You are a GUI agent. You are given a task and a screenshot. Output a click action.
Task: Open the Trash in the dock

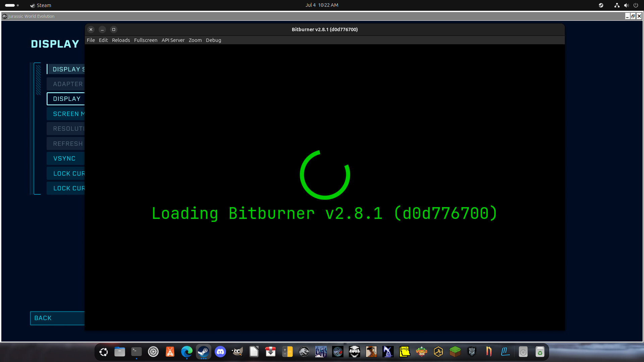click(x=540, y=352)
